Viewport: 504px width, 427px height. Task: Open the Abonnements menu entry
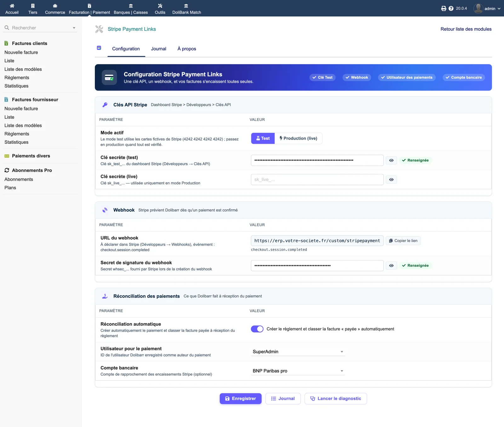(x=19, y=179)
